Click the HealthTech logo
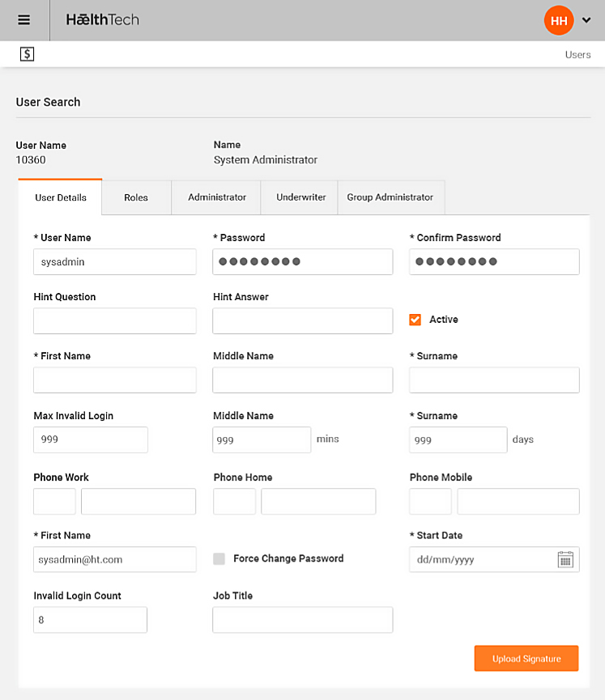 tap(102, 19)
